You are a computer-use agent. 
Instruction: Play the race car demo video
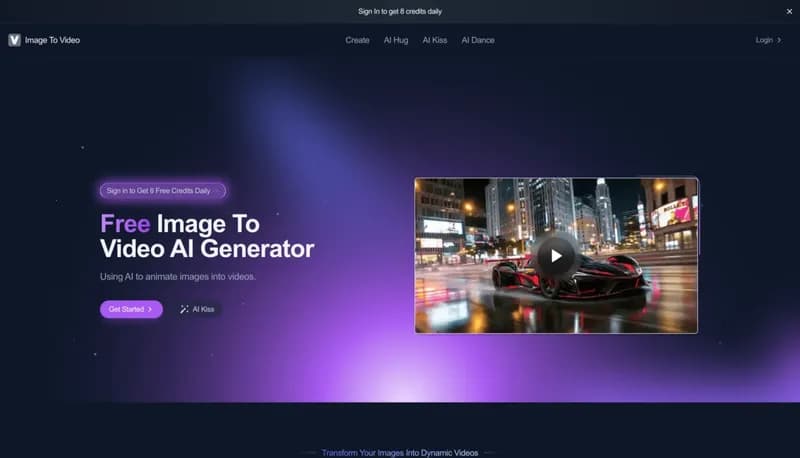[x=556, y=256]
